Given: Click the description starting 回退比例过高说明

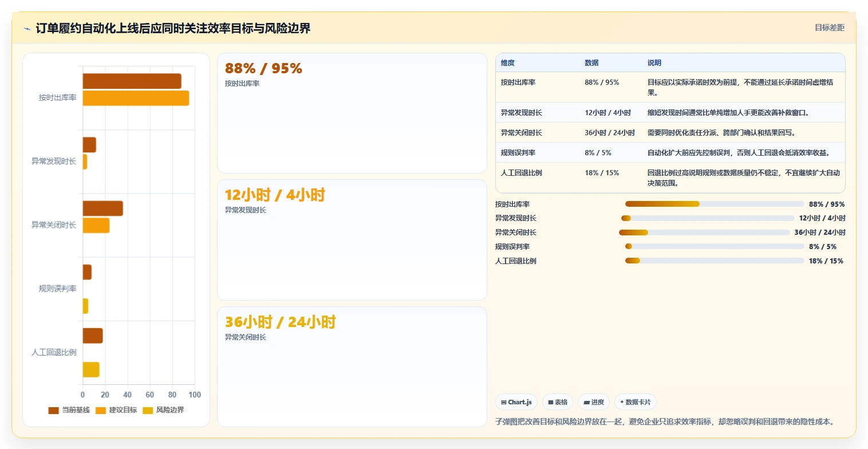Looking at the screenshot, I should point(743,178).
